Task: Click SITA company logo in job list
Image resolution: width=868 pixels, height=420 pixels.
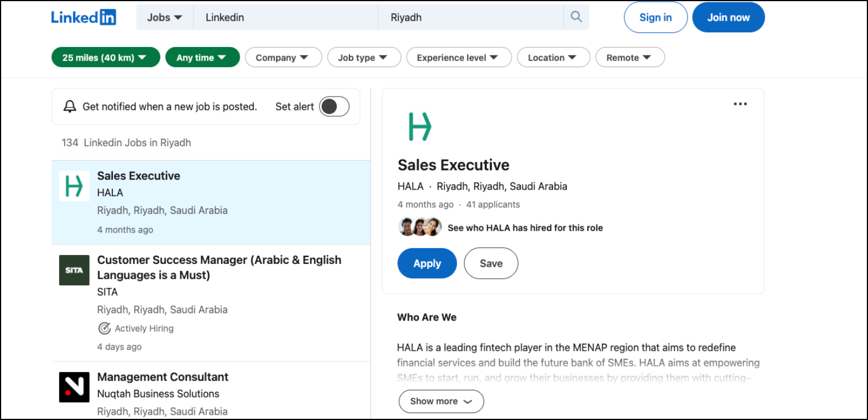Action: pyautogui.click(x=74, y=270)
